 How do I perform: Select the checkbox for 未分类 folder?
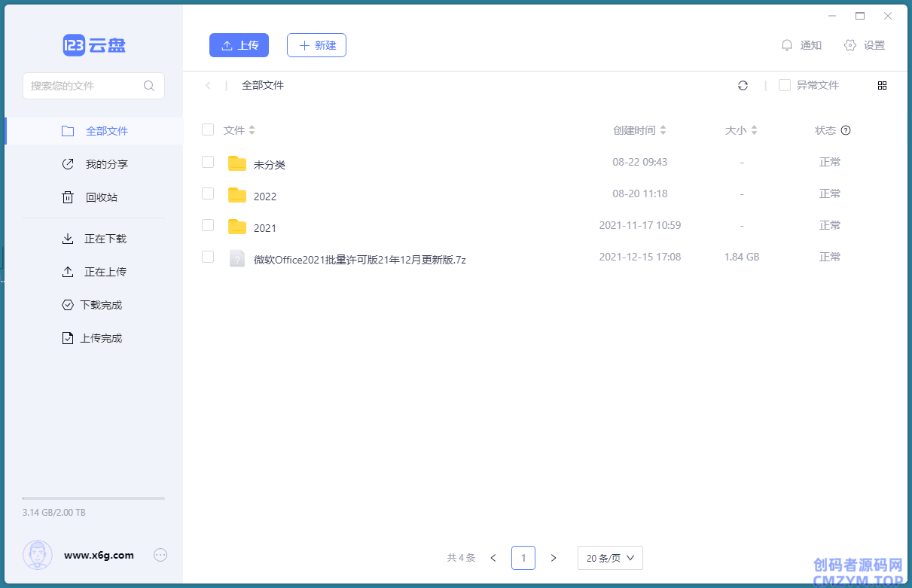pos(208,162)
